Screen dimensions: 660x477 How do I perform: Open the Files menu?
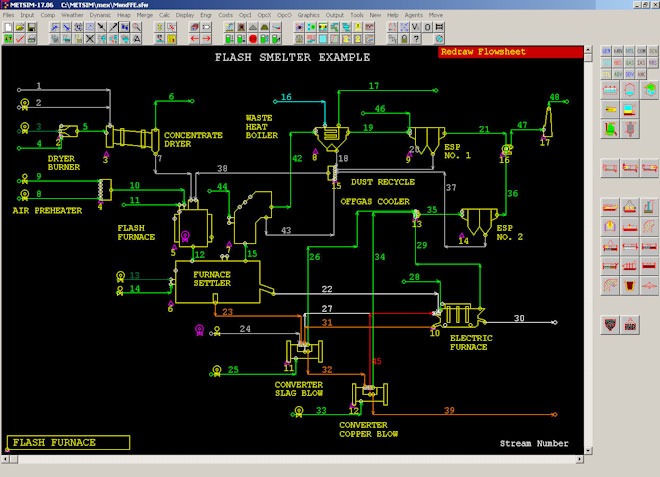tap(8, 15)
